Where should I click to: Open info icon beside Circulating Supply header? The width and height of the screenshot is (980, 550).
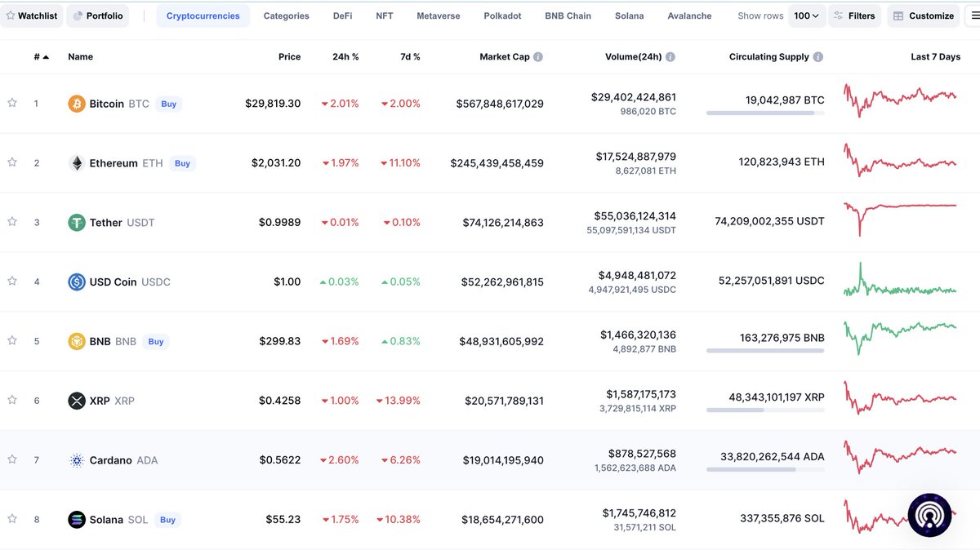click(x=818, y=57)
